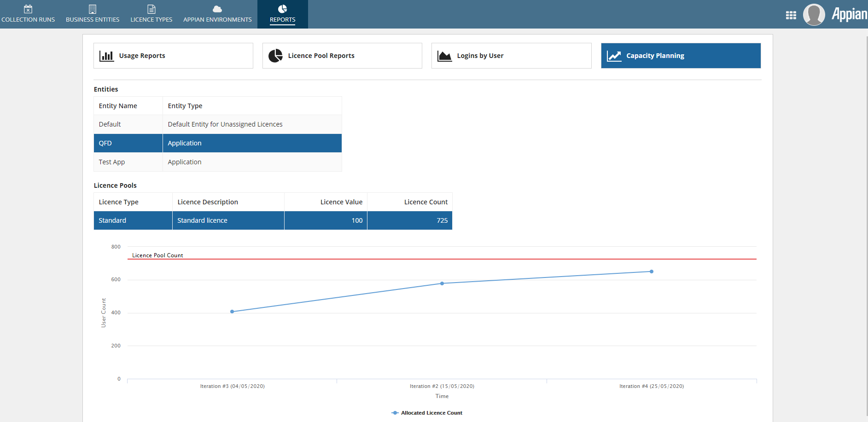
Task: Click the licence count 725 cell
Action: point(410,220)
